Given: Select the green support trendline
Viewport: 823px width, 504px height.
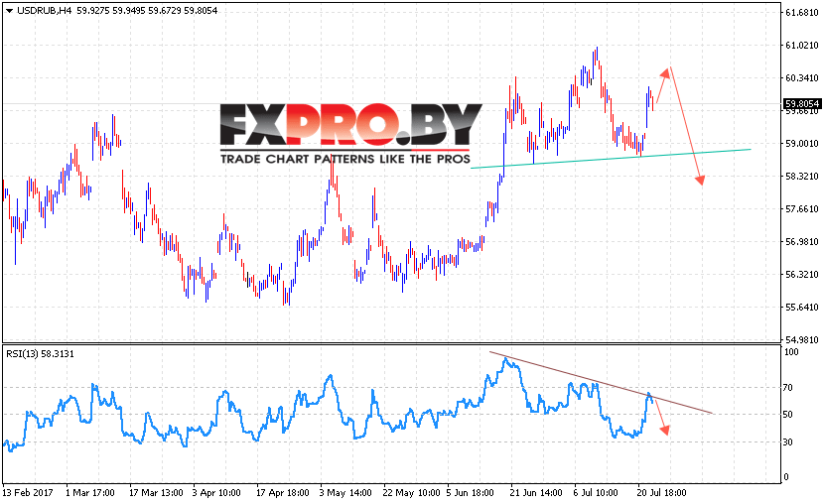Looking at the screenshot, I should [x=611, y=159].
